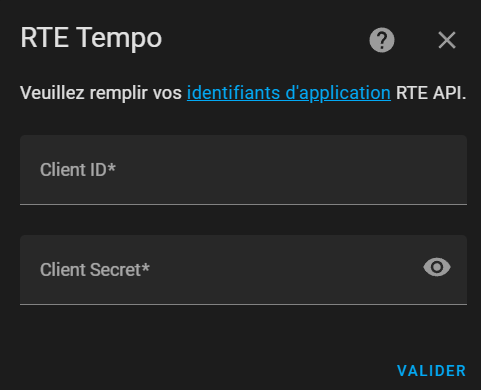Validate the credentials with blue VALIDER button

coord(431,371)
